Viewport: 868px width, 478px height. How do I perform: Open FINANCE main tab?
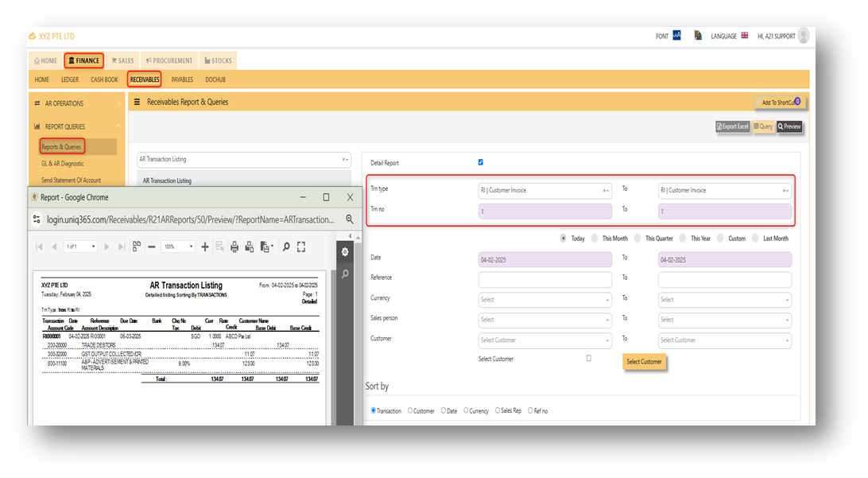click(x=83, y=60)
